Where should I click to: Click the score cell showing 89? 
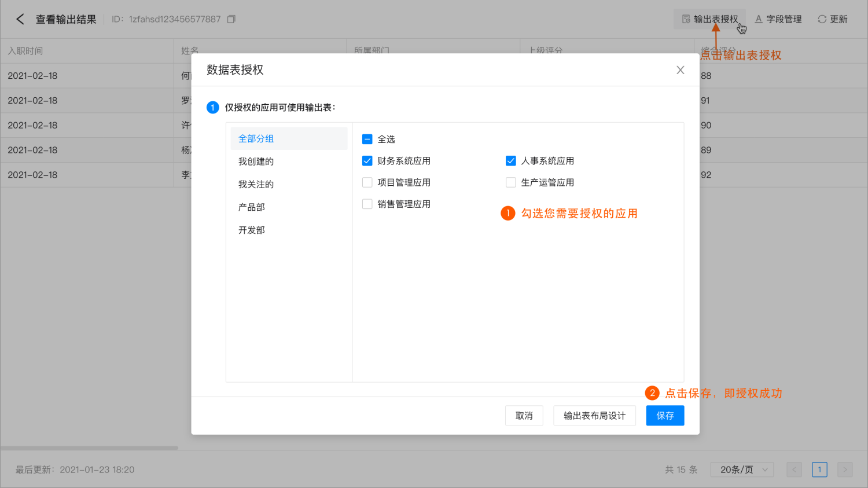(706, 150)
